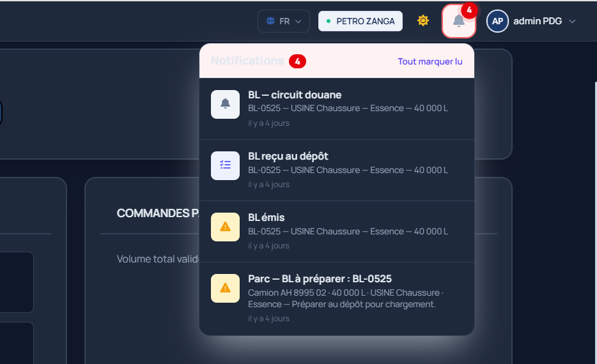The height and width of the screenshot is (364, 597).
Task: Open the BL — circuit douane notification
Action: pyautogui.click(x=337, y=109)
